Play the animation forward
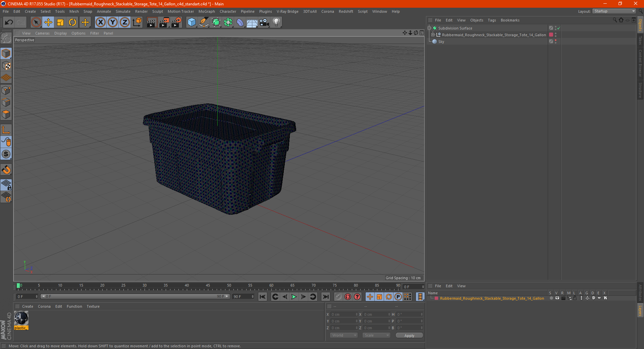The height and width of the screenshot is (349, 644). tap(294, 297)
